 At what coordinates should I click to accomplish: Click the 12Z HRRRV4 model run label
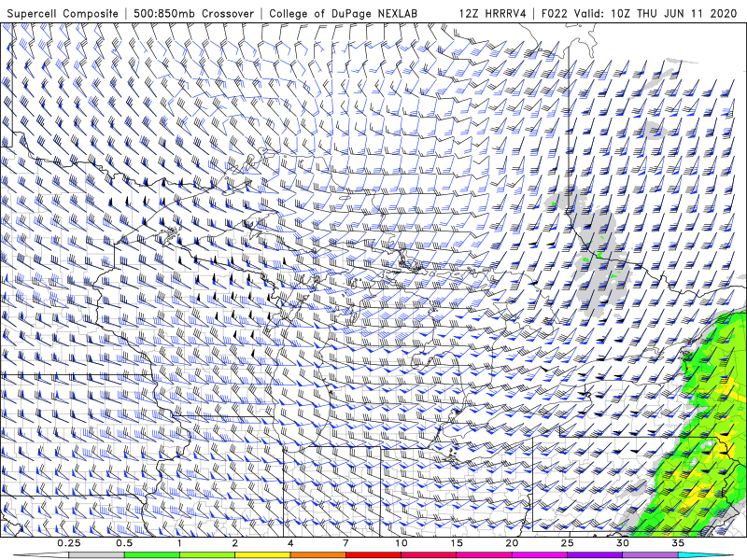click(x=493, y=14)
